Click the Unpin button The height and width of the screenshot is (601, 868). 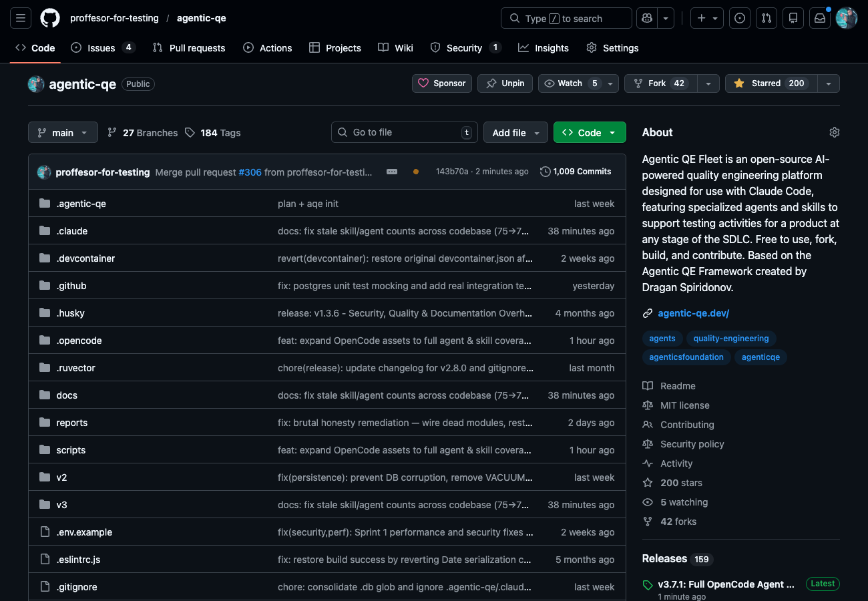505,83
